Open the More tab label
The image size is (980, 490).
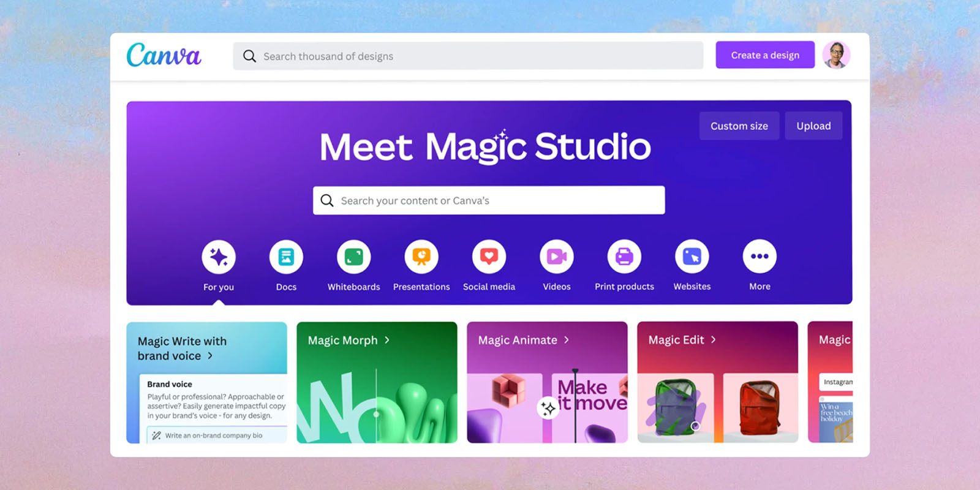[x=759, y=287]
